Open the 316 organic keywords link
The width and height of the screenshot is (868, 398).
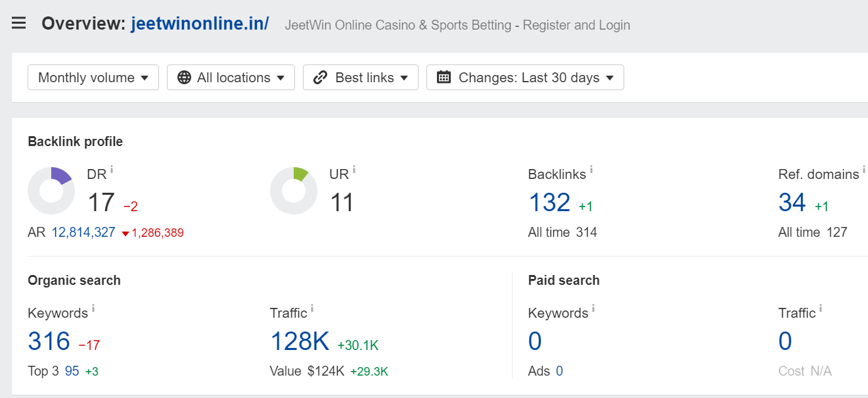pyautogui.click(x=49, y=341)
